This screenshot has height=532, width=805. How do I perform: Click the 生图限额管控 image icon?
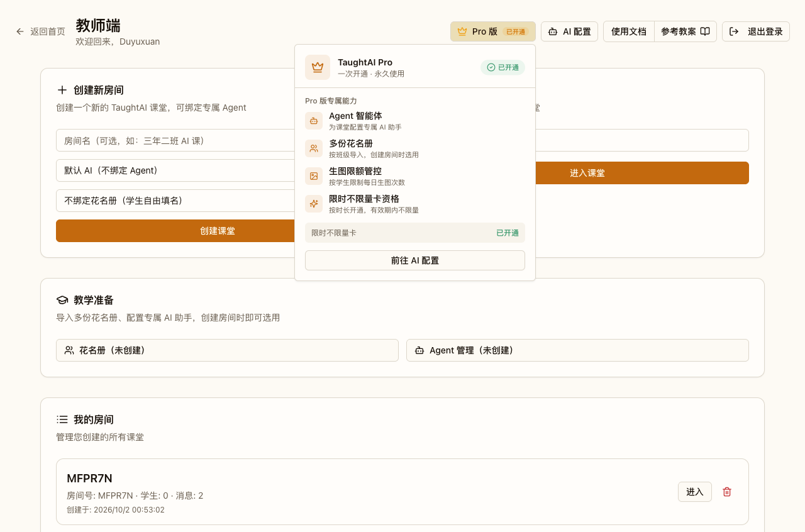(x=314, y=176)
